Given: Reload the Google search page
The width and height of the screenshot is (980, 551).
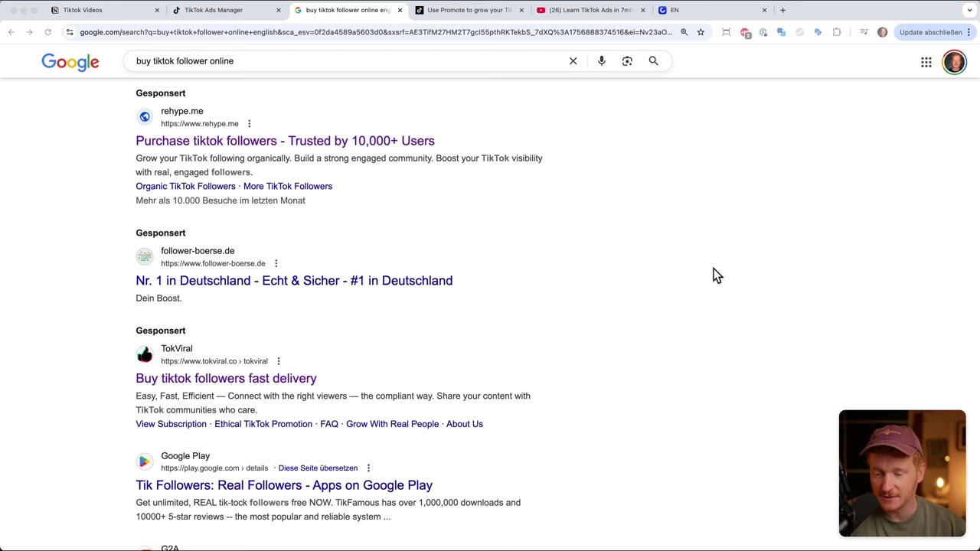Looking at the screenshot, I should click(x=47, y=32).
